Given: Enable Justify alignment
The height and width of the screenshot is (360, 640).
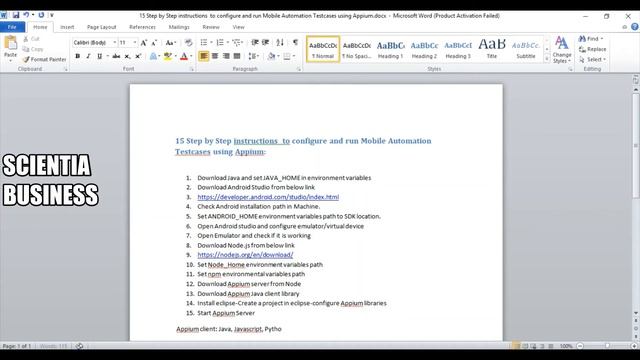Looking at the screenshot, I should click(x=237, y=56).
